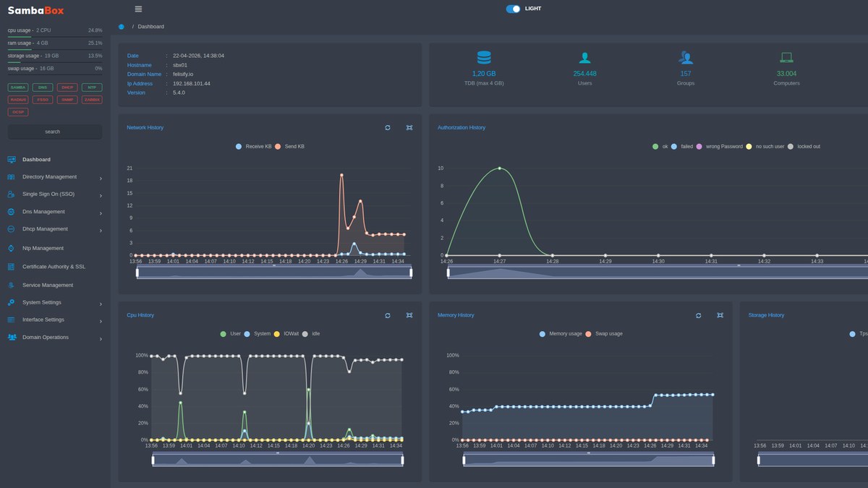Click the Dashboard monitor icon in sidebar
The height and width of the screenshot is (488, 868).
[x=11, y=159]
